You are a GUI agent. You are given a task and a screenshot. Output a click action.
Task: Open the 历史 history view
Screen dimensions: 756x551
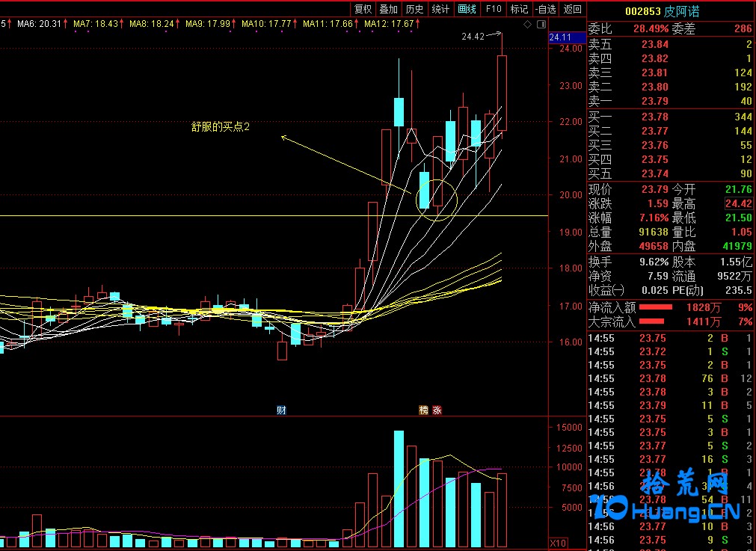coord(415,9)
